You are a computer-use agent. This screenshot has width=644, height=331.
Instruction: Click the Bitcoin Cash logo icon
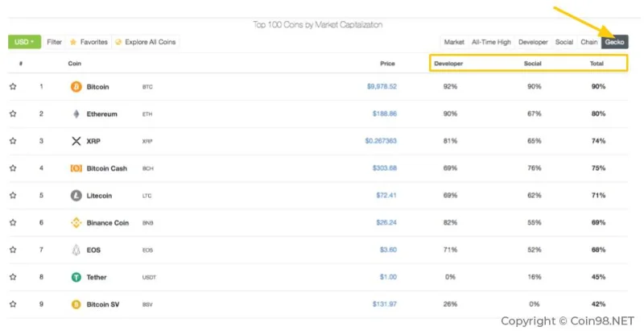[x=76, y=168]
